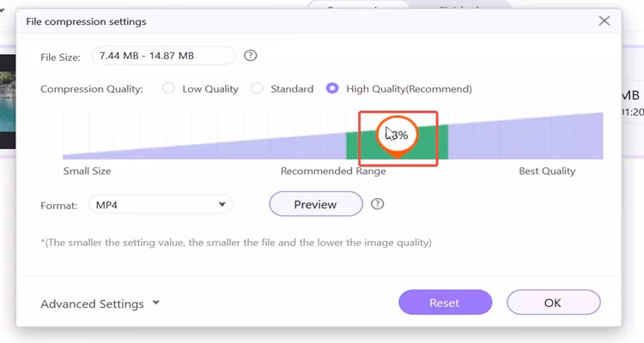
Task: Click the Preview button
Action: pos(315,205)
